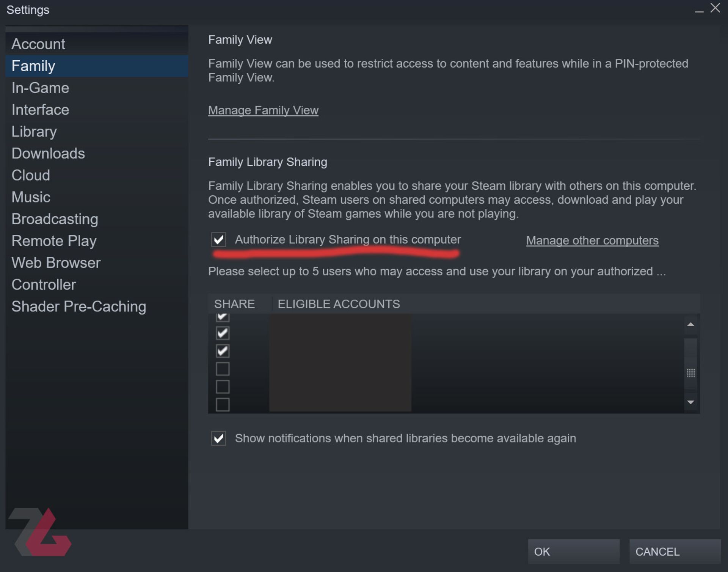Click the scroll down arrow in accounts list
The image size is (728, 572).
[691, 402]
